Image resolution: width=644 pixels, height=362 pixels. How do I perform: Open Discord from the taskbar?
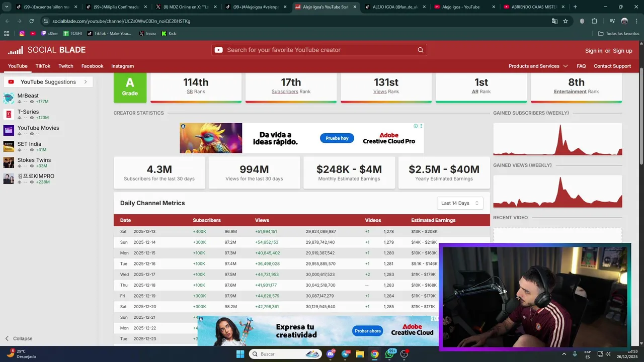pyautogui.click(x=331, y=354)
